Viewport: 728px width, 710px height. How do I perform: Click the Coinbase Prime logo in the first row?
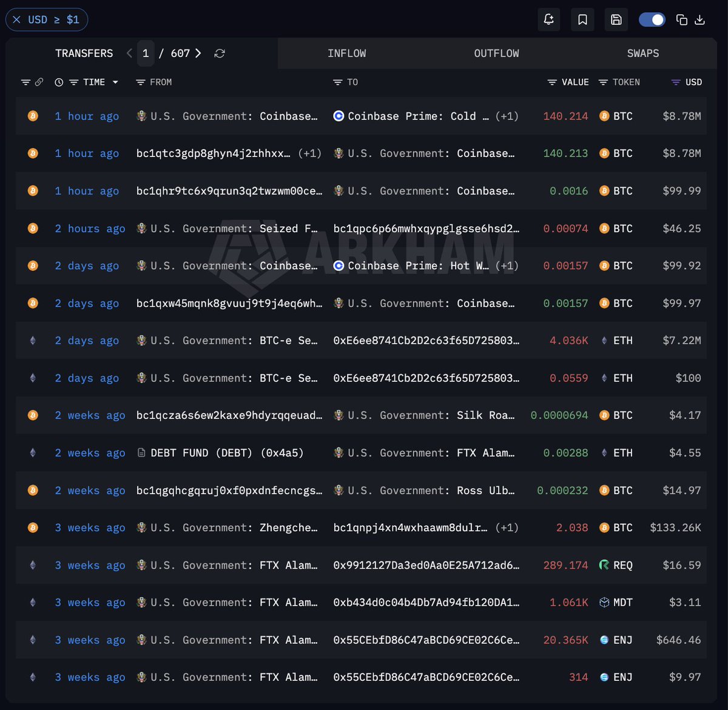point(339,116)
